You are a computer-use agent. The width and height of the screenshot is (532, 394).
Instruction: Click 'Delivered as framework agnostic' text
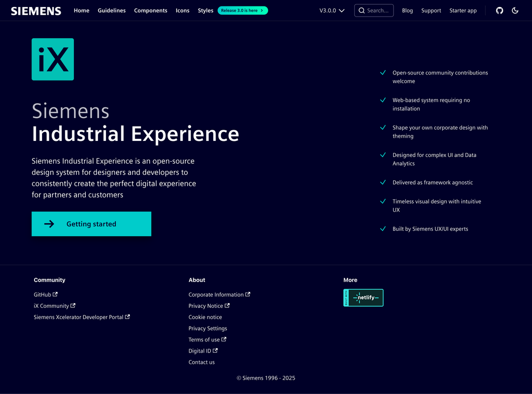coord(433,182)
